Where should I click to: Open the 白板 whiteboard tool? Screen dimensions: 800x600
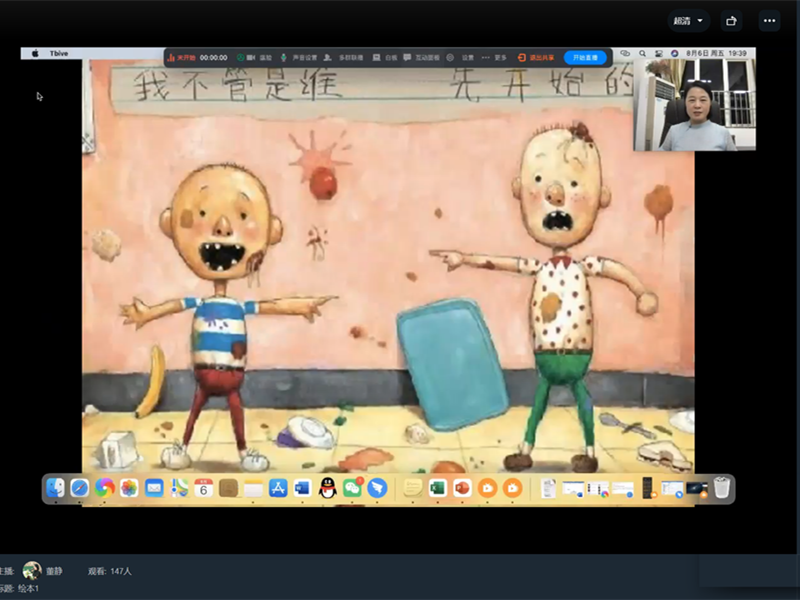(x=385, y=58)
